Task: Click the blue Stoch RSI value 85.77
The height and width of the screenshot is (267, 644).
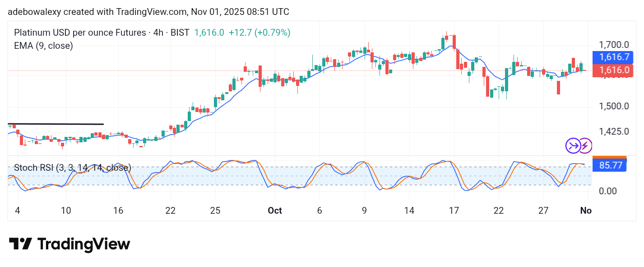Action: (x=610, y=165)
